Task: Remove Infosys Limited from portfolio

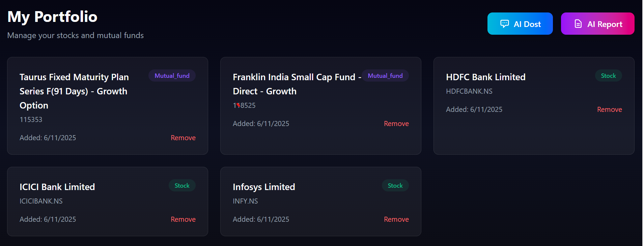Action: point(396,219)
